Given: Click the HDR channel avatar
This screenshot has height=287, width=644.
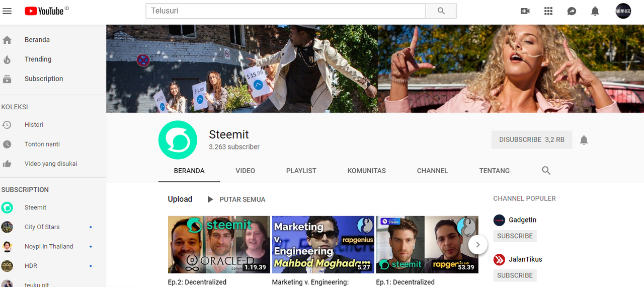Looking at the screenshot, I should [7, 266].
